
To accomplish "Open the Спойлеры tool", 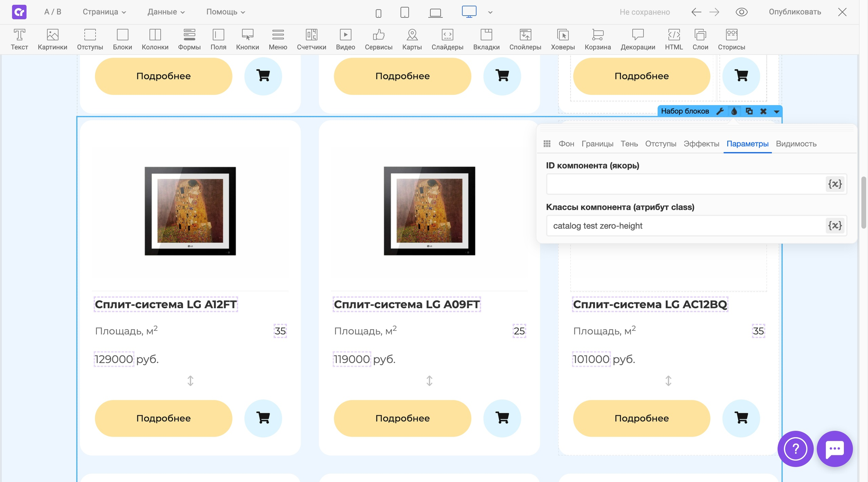I will tap(525, 39).
